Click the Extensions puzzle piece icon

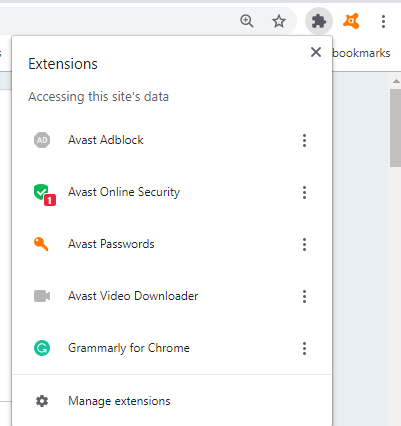click(x=319, y=21)
